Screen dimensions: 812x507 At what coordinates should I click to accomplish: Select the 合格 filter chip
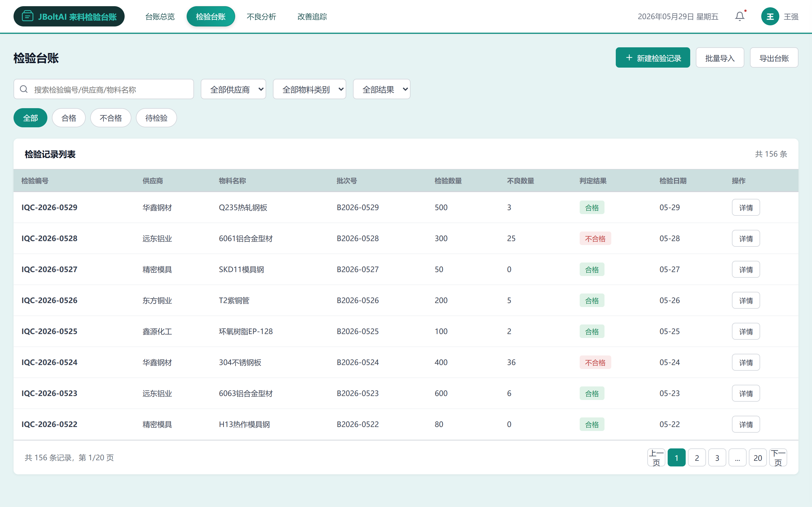(x=69, y=118)
